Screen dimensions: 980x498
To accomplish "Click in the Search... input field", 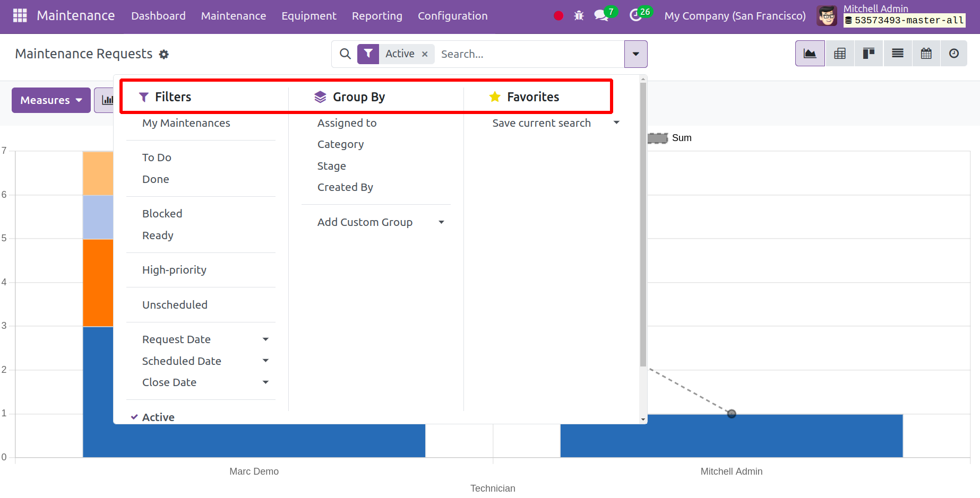I will [530, 54].
